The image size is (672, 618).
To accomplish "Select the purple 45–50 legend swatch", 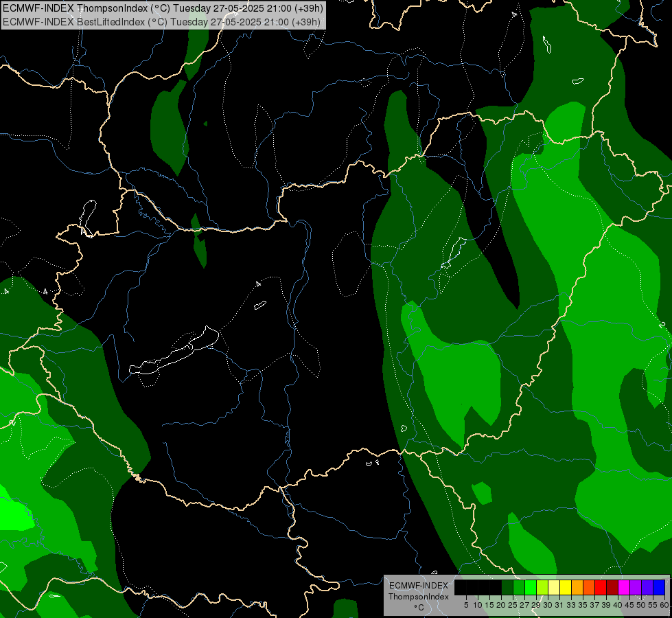I will coord(636,587).
